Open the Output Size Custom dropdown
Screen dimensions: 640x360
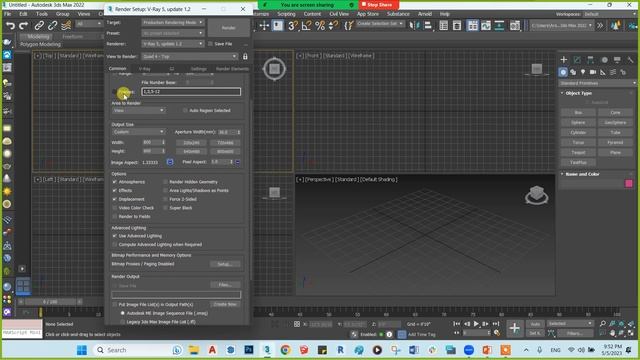tap(138, 132)
